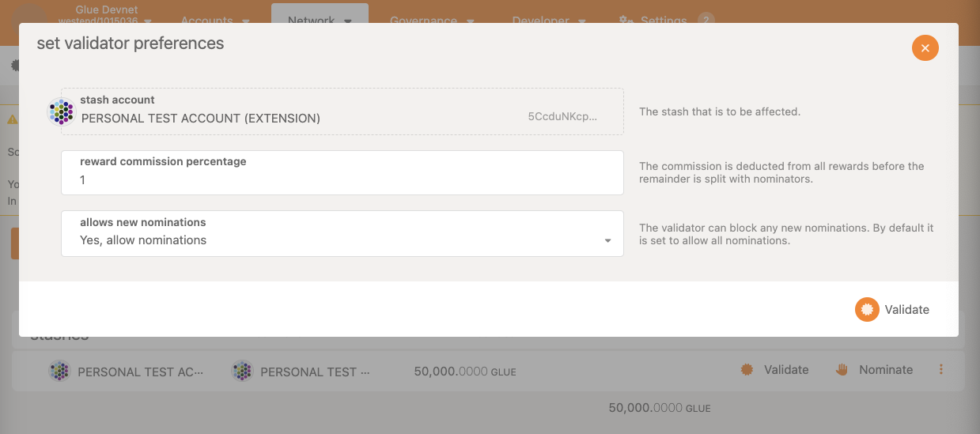
Task: Click the Nominate hand icon
Action: 842,369
